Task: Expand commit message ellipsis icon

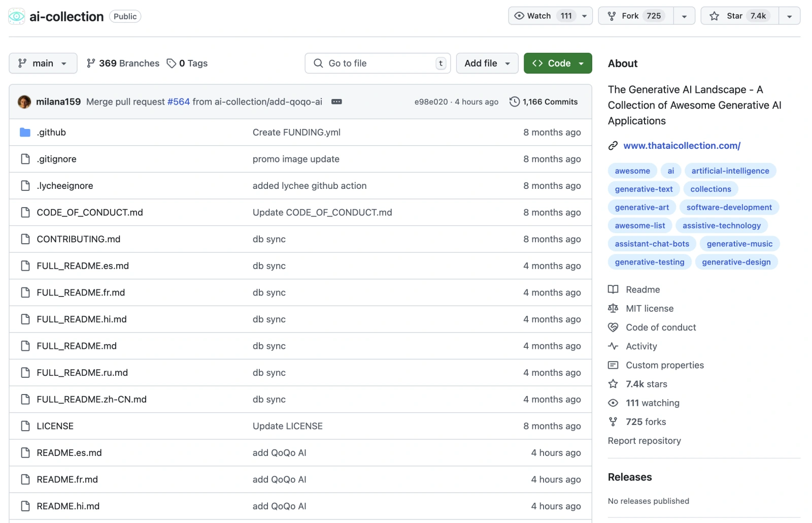Action: pos(336,102)
